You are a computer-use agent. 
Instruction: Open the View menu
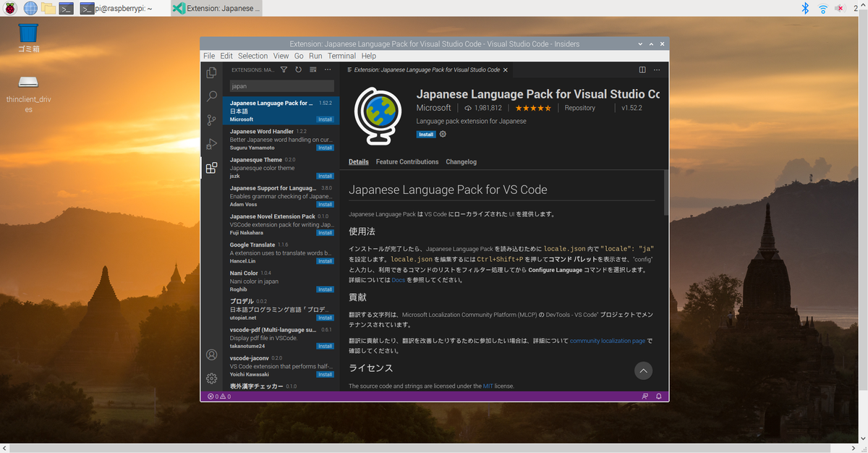pos(281,56)
